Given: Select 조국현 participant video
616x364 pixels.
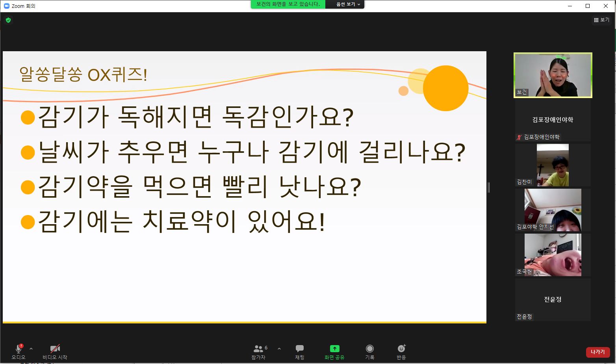Looking at the screenshot, I should point(553,255).
